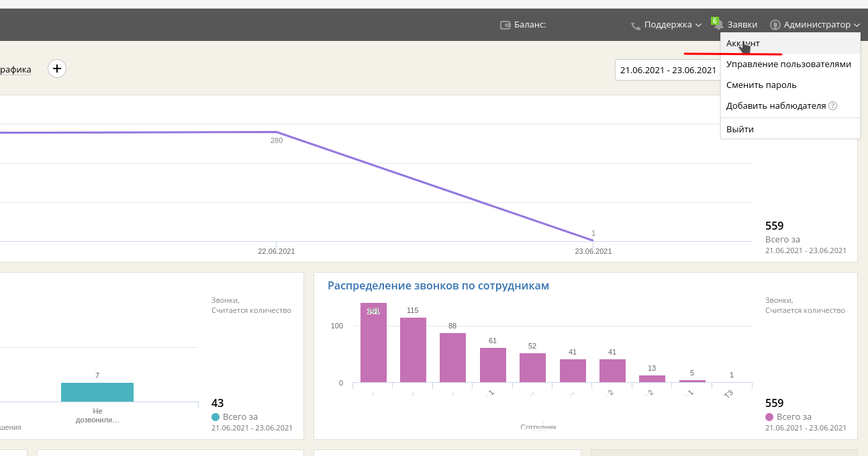
Task: Click the teal Не дозвонили bar
Action: 97,392
